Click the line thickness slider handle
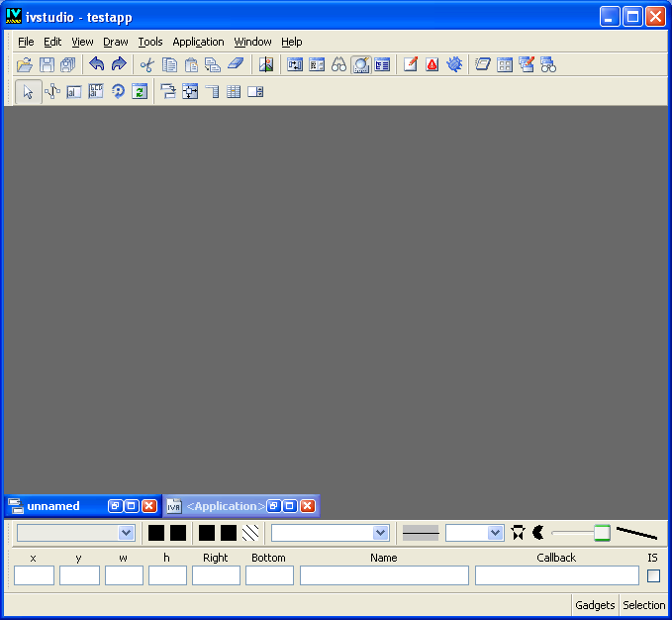Screen dimensions: 672x620 (602, 533)
